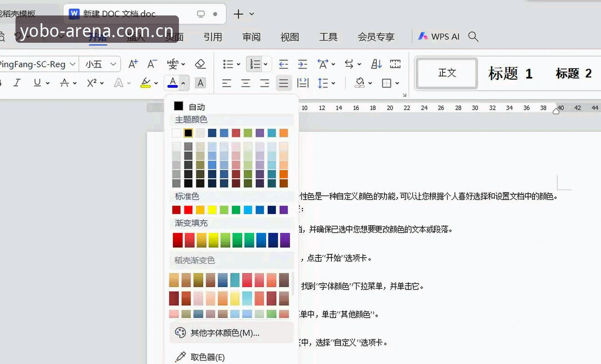Expand the bullet list dropdown arrow
Screen dimensions: 601x364
238,65
